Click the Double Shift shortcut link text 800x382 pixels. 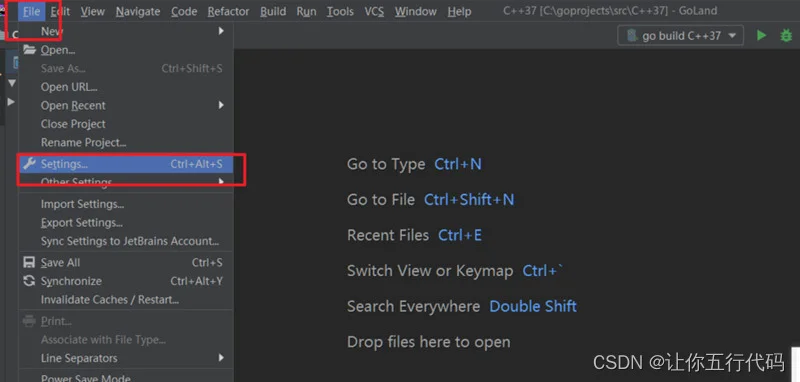point(533,306)
